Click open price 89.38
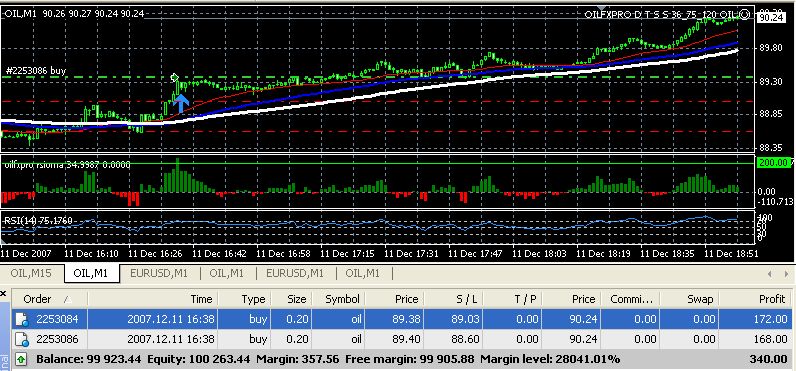The image size is (796, 371). point(406,319)
